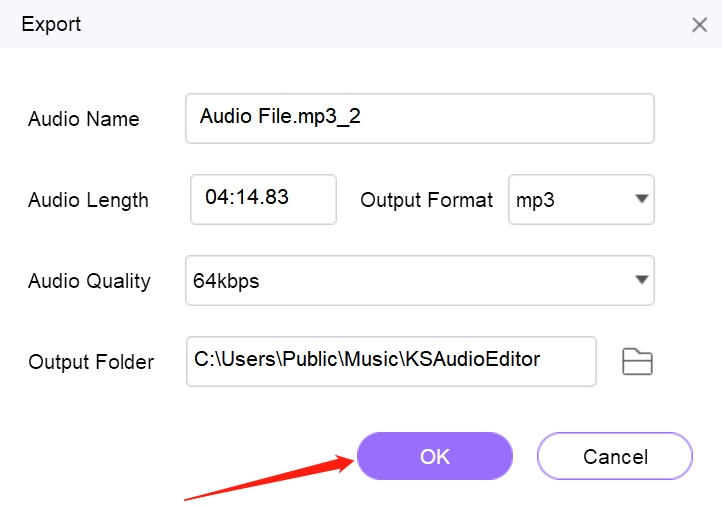Click the Cancel button

615,456
